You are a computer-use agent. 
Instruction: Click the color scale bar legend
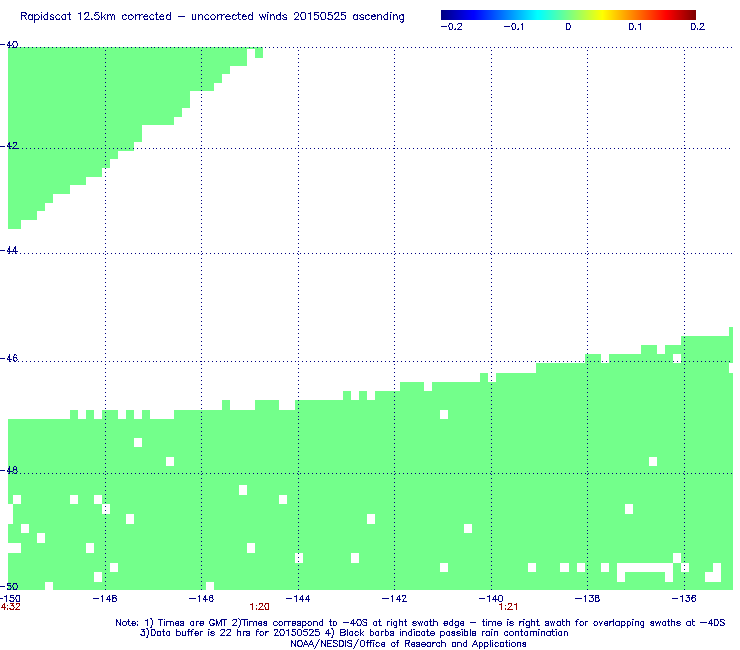tap(568, 15)
